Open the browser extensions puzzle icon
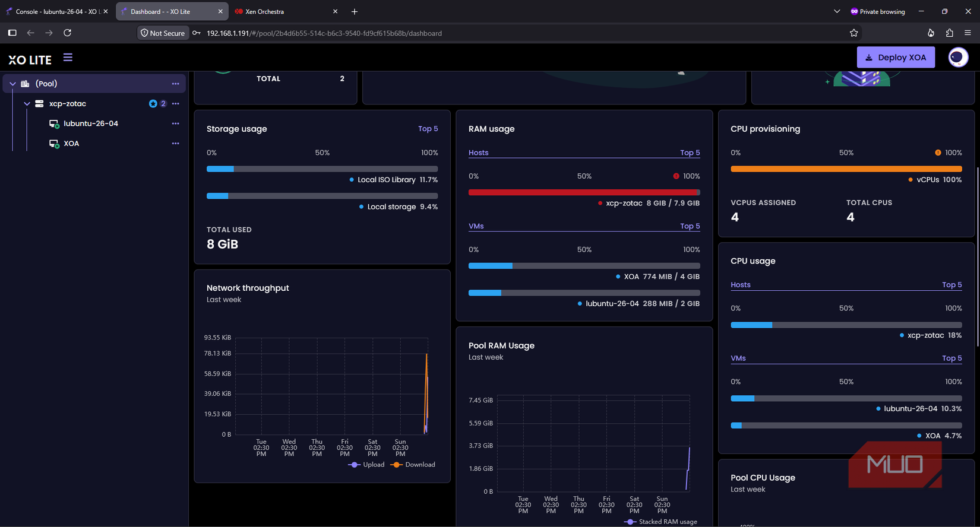 pyautogui.click(x=949, y=33)
